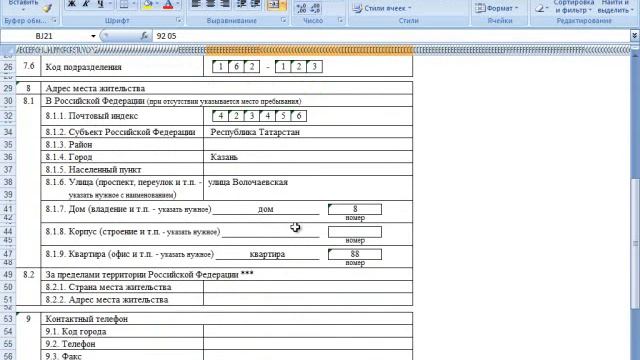
Task: Click the 8.1.3. Район label
Action: pyautogui.click(x=69, y=144)
